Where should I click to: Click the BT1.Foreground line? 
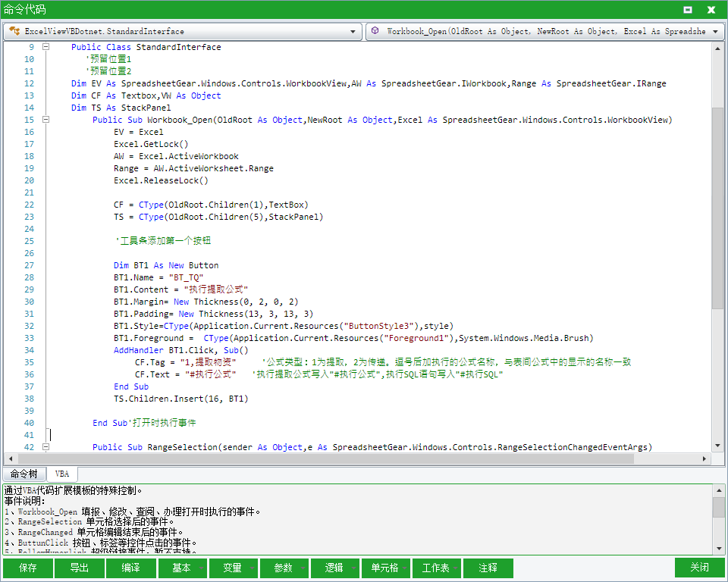(354, 338)
